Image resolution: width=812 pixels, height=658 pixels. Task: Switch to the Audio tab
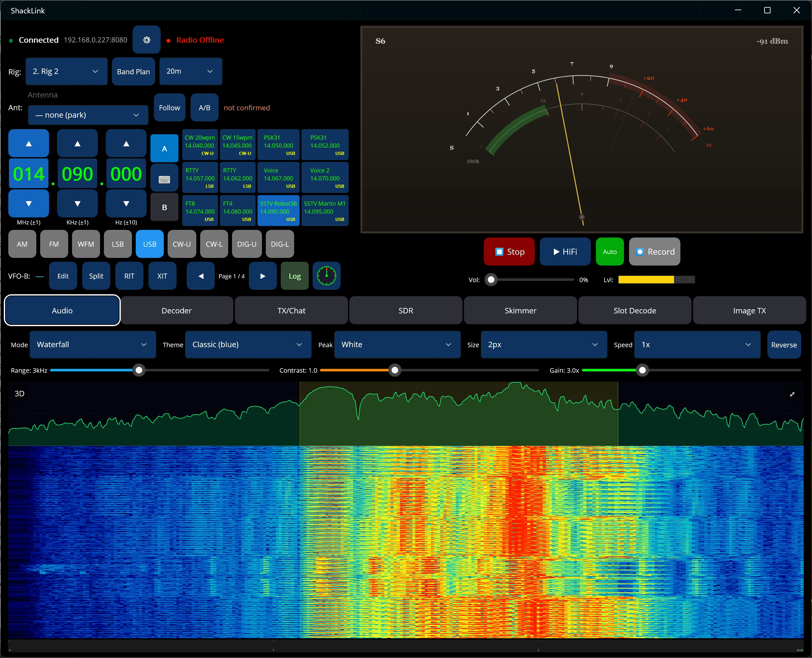[x=62, y=311]
